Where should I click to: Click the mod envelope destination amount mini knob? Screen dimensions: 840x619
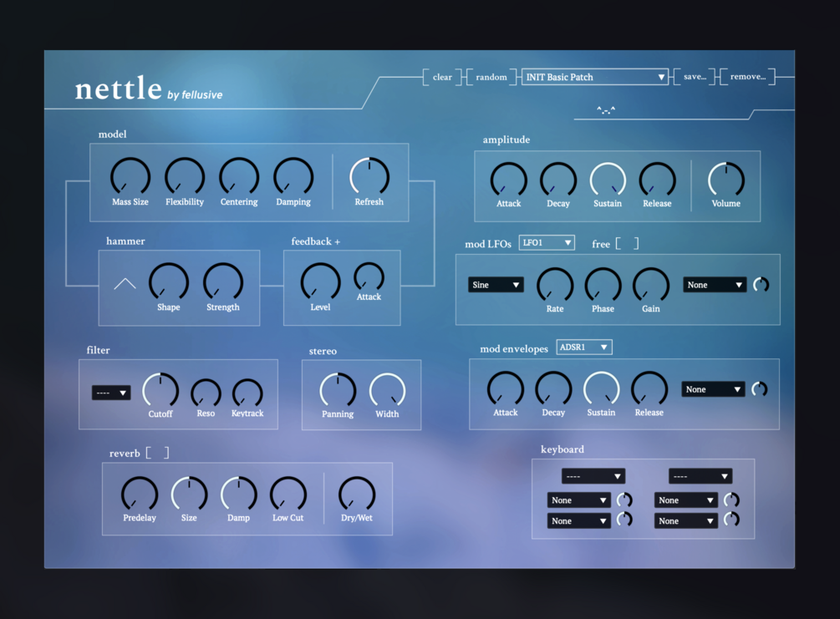pyautogui.click(x=760, y=389)
